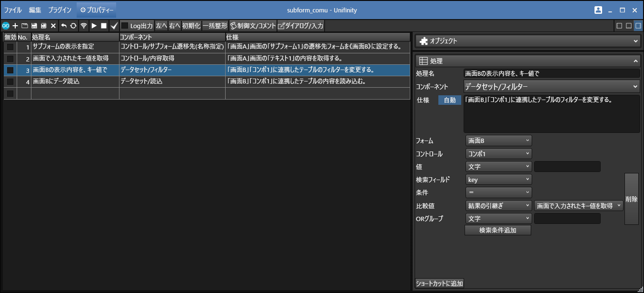644x293 pixels.
Task: Click the ショートカットに追加 button
Action: tap(439, 283)
